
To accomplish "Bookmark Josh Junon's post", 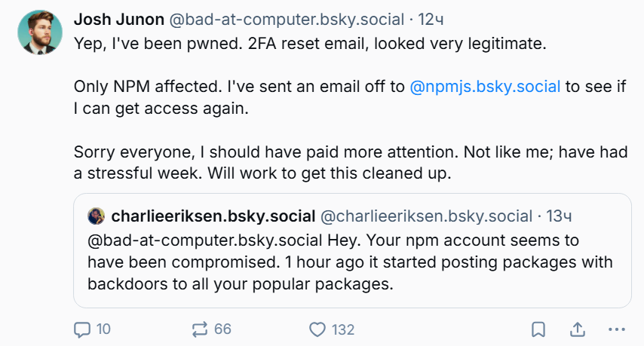I will coord(538,329).
